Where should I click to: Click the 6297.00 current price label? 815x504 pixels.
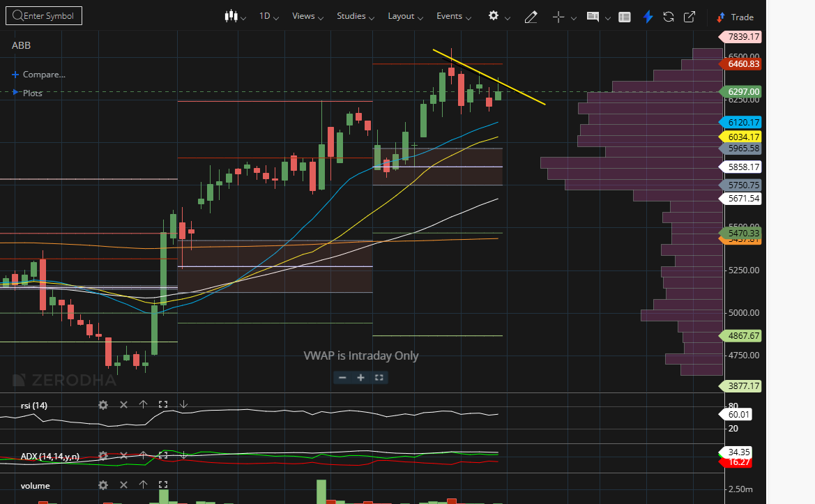(x=740, y=91)
